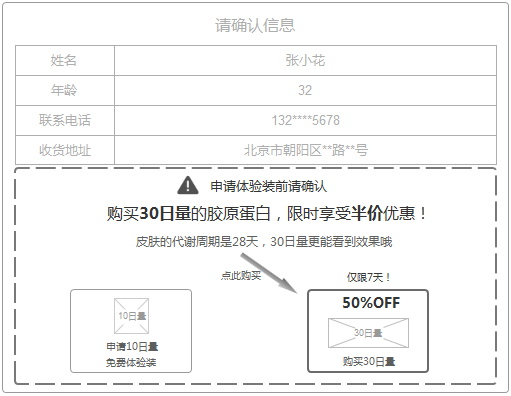The image size is (511, 396).
Task: Click the warning triangle icon
Action: tap(188, 185)
